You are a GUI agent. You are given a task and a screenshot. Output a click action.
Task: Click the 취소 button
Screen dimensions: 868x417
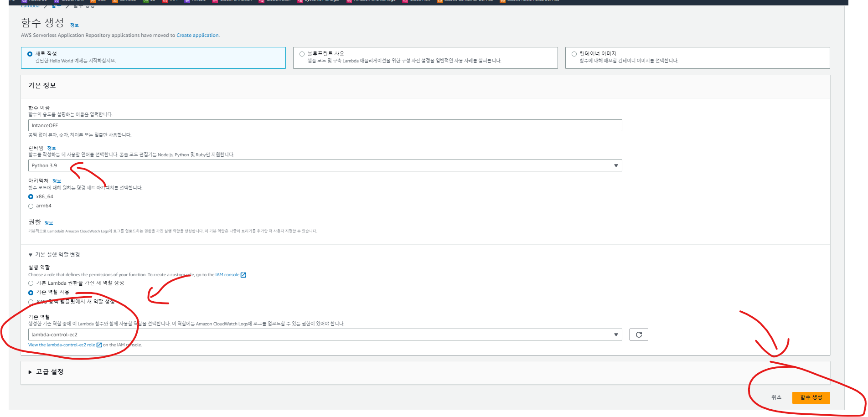[x=776, y=397]
